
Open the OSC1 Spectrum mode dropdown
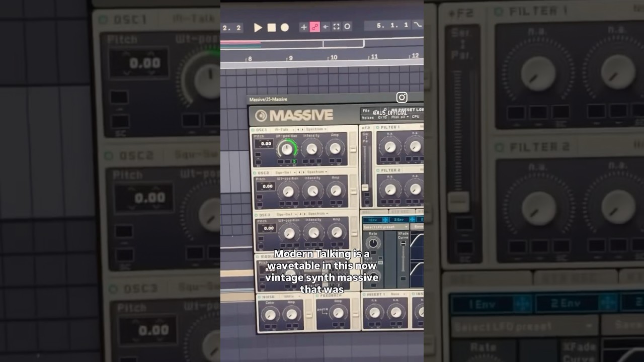[316, 130]
